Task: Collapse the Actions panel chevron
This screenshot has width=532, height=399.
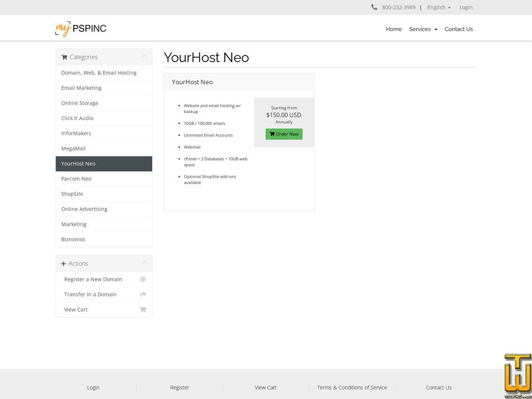Action: pos(144,263)
